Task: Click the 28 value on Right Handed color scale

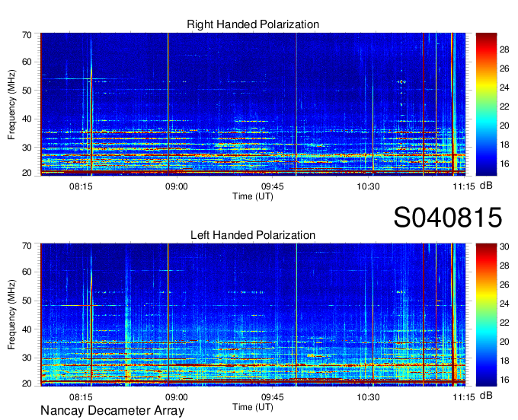Action: [x=504, y=49]
